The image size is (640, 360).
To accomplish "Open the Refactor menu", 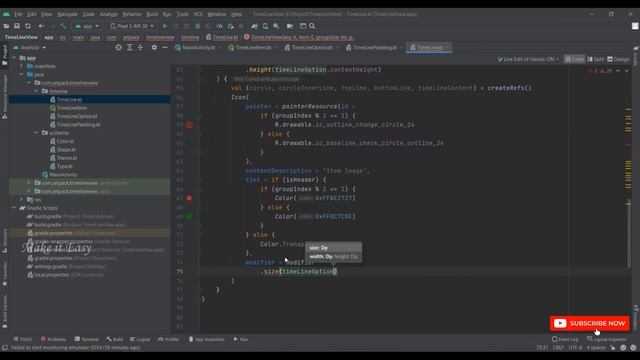I will click(132, 14).
